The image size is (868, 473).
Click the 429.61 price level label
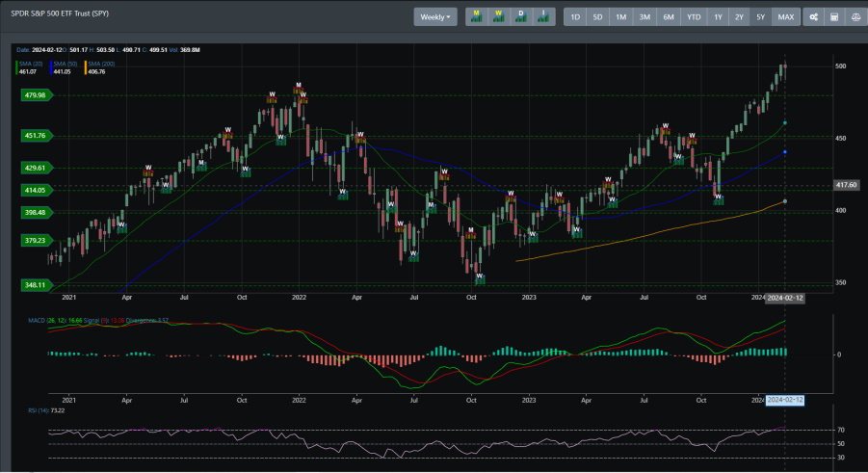tap(36, 168)
